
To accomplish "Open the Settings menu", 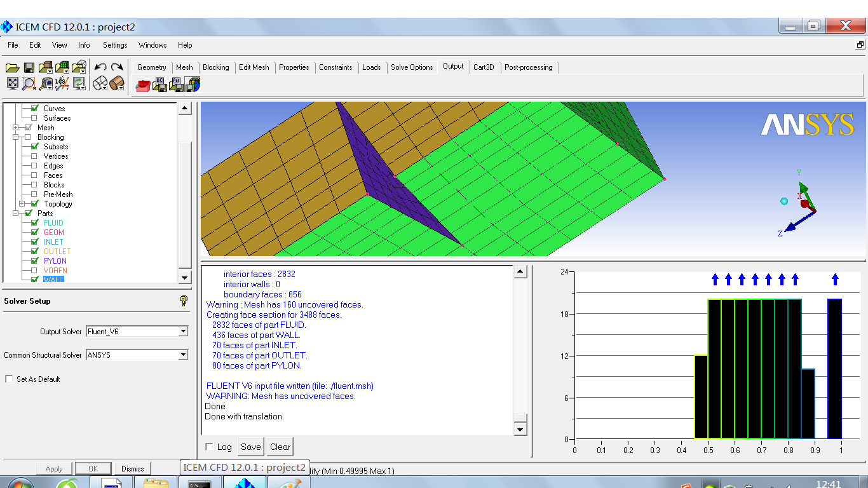I will pyautogui.click(x=115, y=45).
